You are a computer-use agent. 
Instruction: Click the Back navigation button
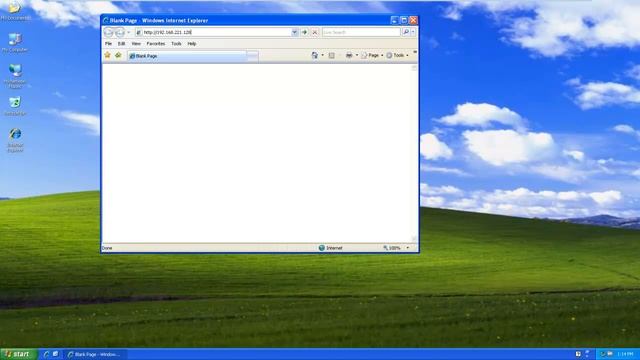(x=109, y=32)
